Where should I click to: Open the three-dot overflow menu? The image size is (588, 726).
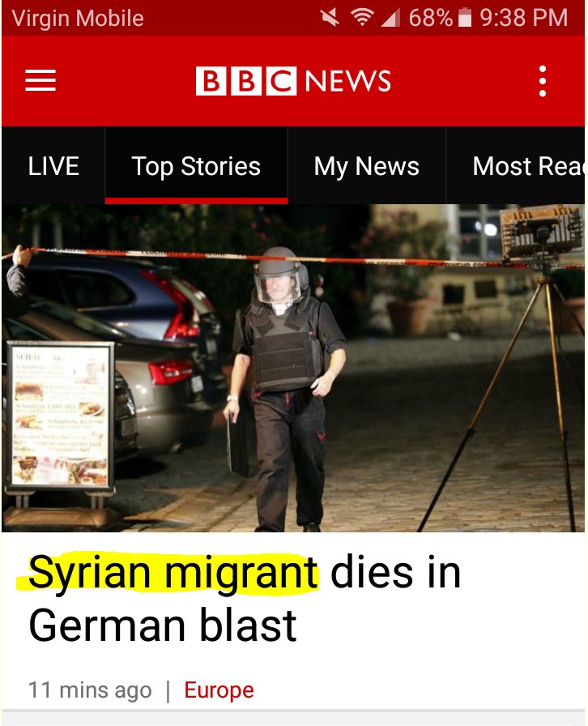pyautogui.click(x=542, y=81)
